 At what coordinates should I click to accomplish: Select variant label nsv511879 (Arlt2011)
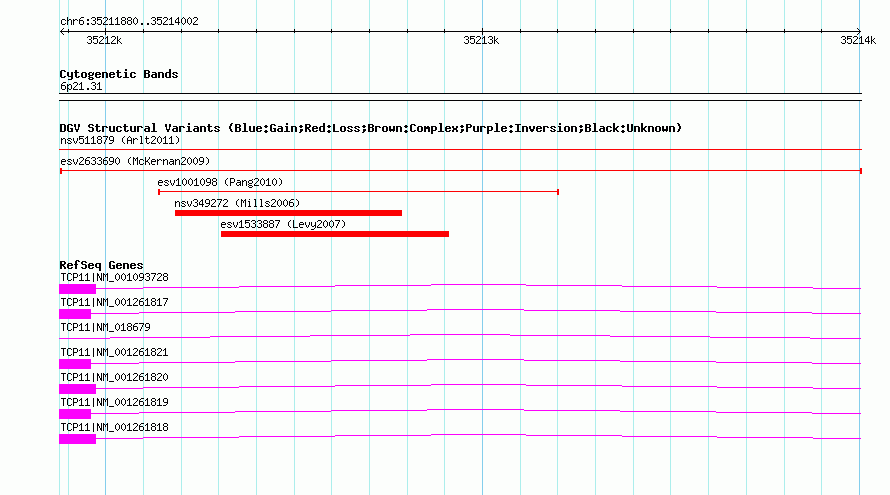120,140
